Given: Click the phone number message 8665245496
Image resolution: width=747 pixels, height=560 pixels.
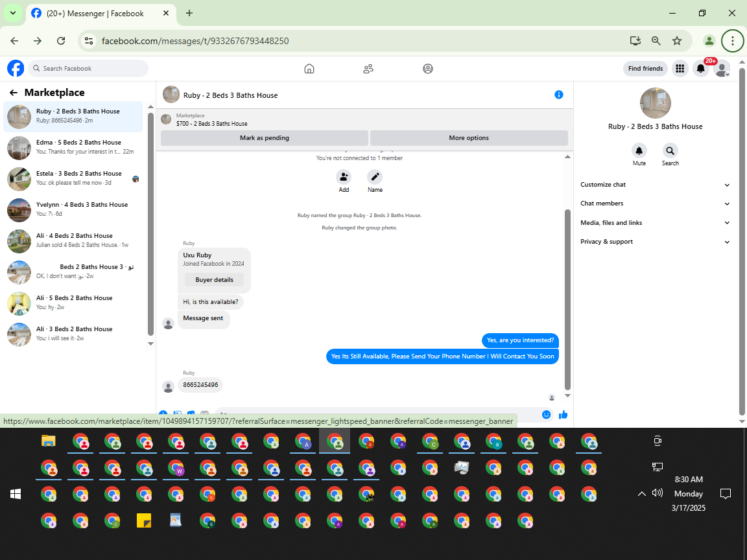Looking at the screenshot, I should (200, 385).
